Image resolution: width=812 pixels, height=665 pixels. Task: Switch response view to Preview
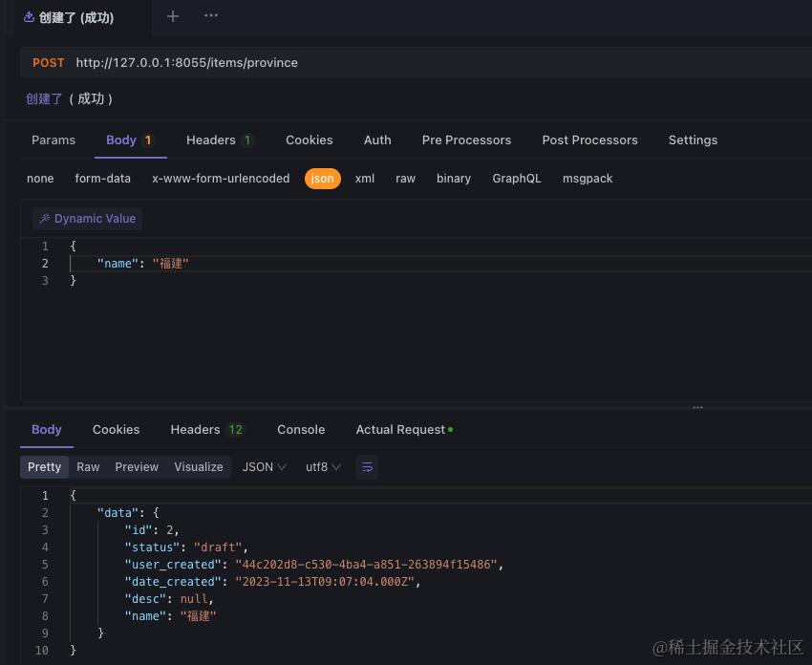[137, 467]
